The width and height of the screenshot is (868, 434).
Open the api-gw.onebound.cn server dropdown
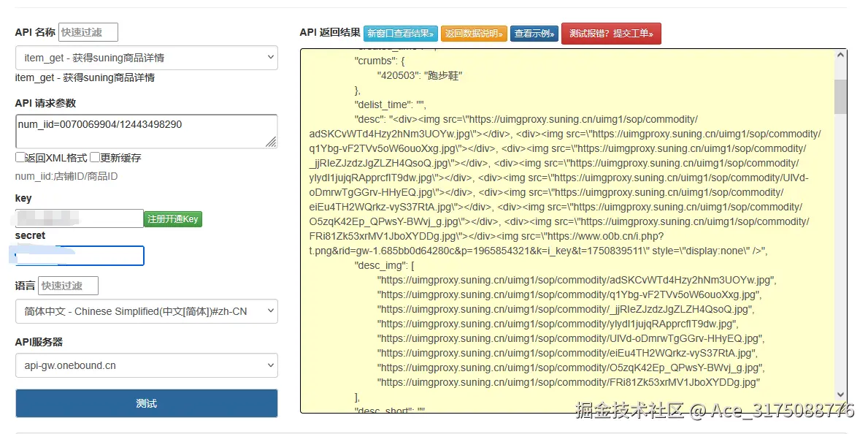click(x=146, y=365)
